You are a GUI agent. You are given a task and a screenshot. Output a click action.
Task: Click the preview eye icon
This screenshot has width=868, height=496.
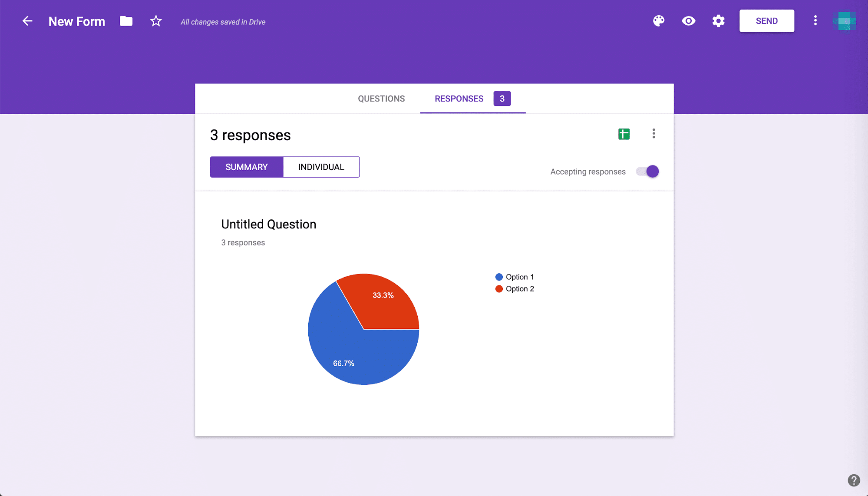(x=689, y=21)
